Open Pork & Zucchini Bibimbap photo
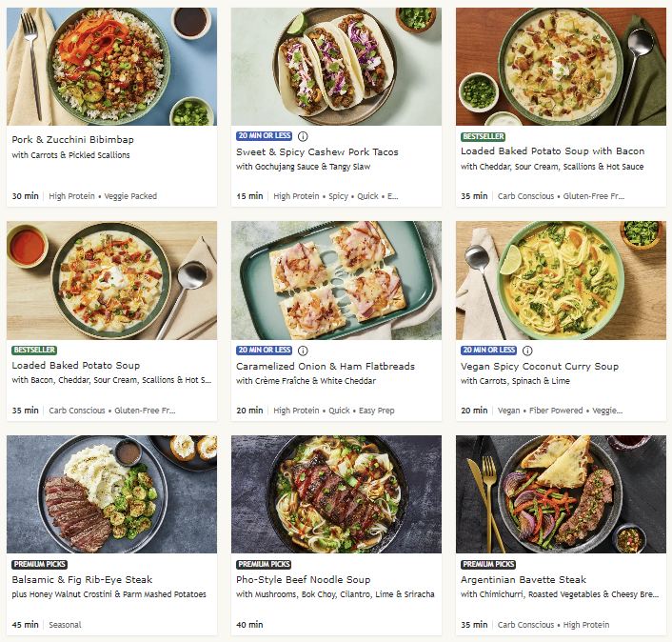The width and height of the screenshot is (672, 642). 111,67
